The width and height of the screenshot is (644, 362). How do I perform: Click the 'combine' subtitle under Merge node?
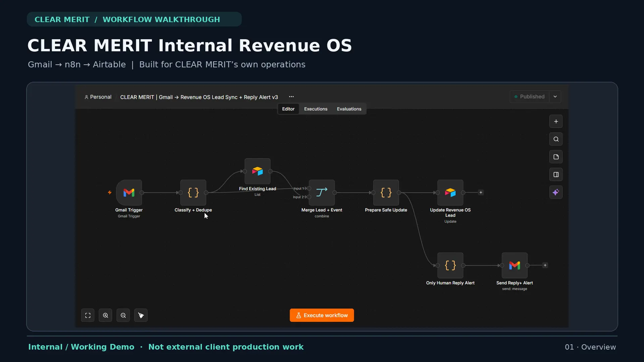pyautogui.click(x=322, y=216)
